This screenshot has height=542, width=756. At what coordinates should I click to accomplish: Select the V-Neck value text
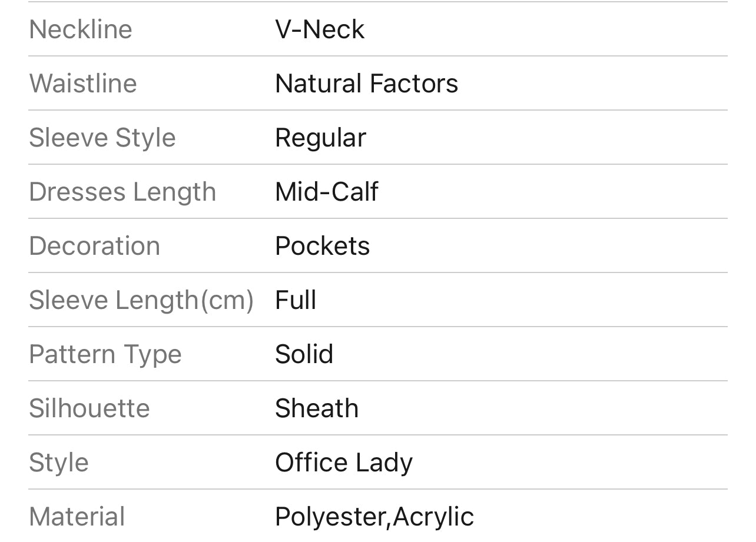(x=320, y=29)
